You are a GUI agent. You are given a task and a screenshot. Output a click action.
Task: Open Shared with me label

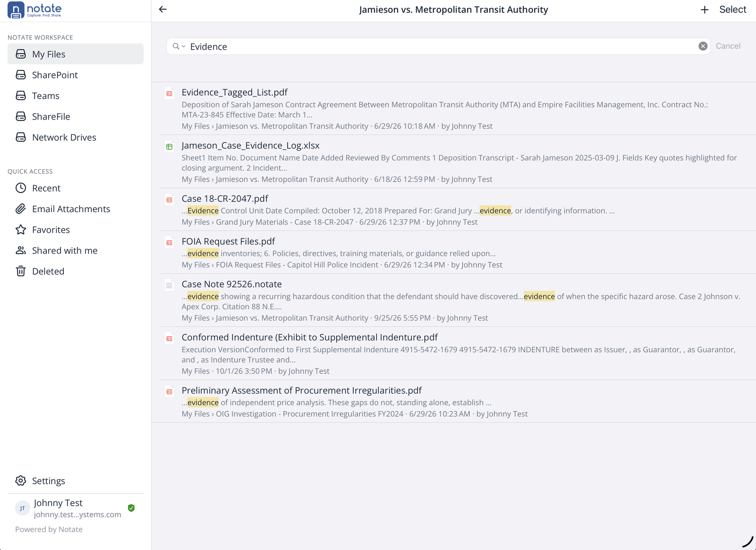65,250
